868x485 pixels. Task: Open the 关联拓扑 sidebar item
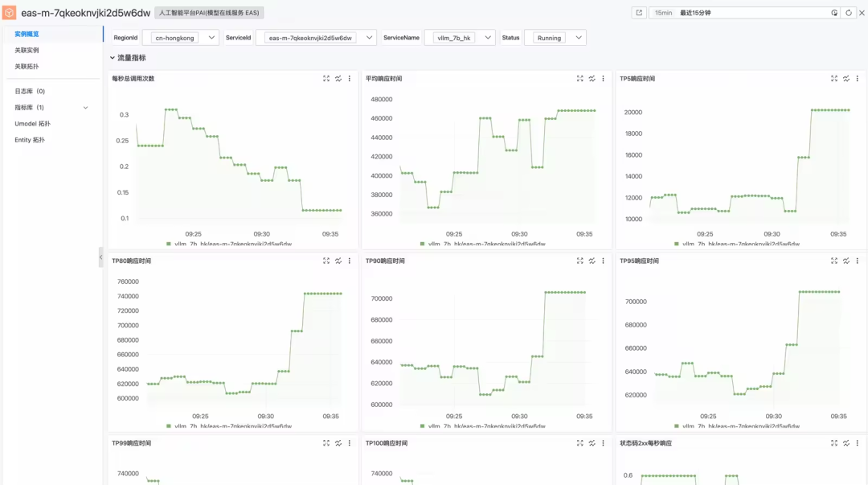(x=27, y=67)
